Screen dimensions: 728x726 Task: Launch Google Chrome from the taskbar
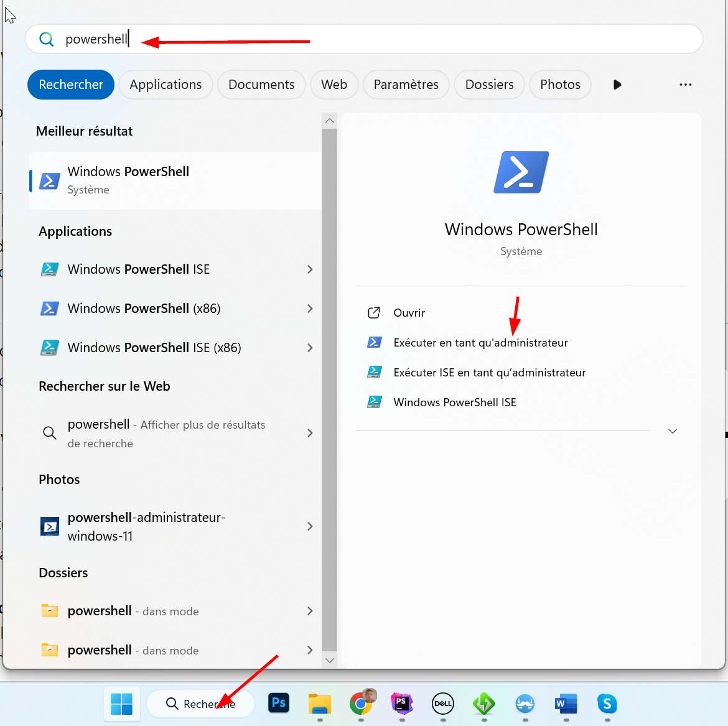(361, 703)
